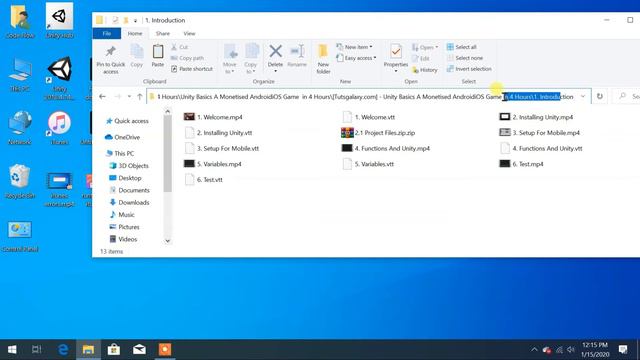Select OneDrive in navigation pane
This screenshot has width=640, height=360.
point(122,137)
